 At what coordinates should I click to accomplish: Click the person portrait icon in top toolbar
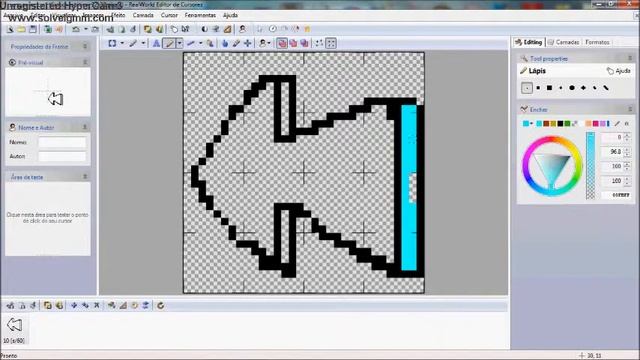pyautogui.click(x=242, y=29)
